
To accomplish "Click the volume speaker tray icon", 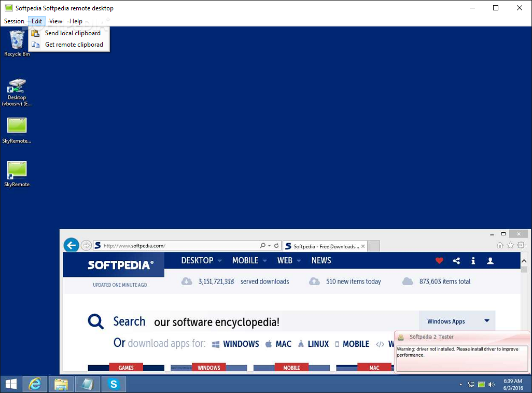I will click(491, 385).
